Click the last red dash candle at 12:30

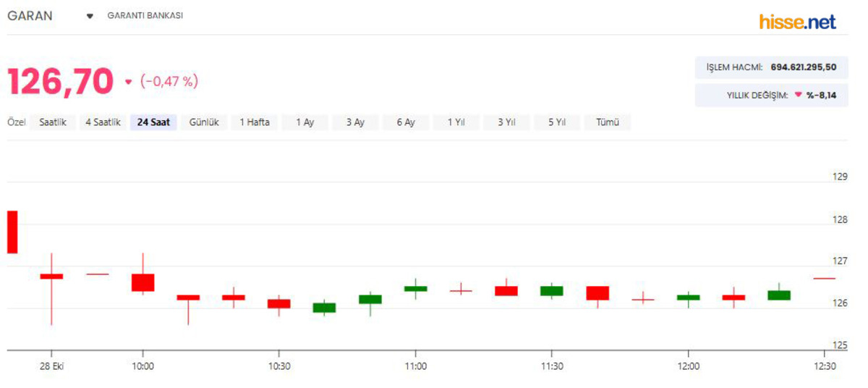point(825,278)
